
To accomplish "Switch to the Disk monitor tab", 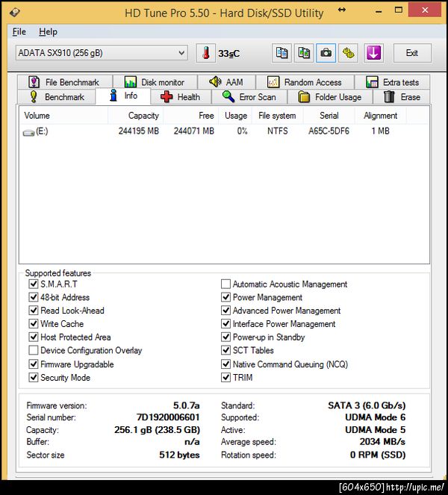I will 155,82.
